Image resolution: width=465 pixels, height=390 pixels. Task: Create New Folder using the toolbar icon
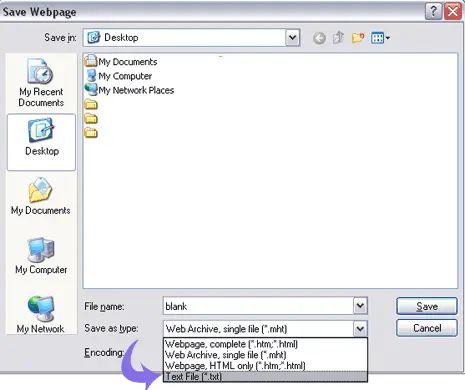(x=358, y=38)
